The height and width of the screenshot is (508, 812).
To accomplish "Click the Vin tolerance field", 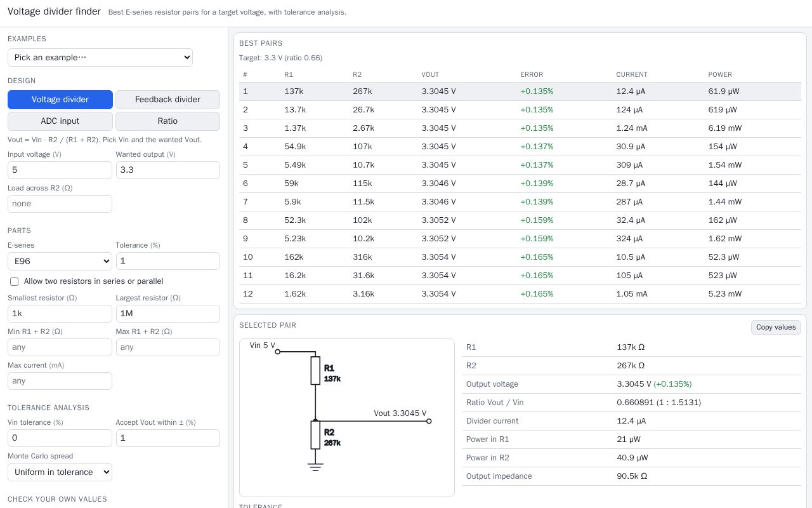I will pyautogui.click(x=60, y=438).
